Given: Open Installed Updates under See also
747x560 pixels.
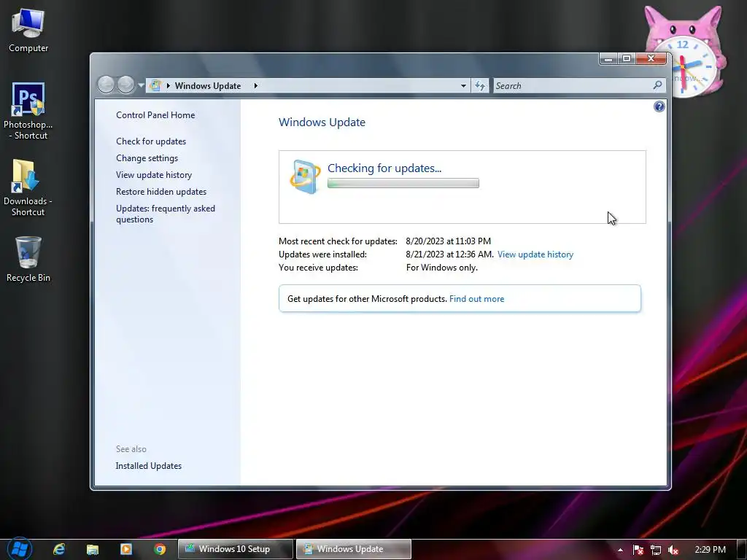Looking at the screenshot, I should 148,466.
